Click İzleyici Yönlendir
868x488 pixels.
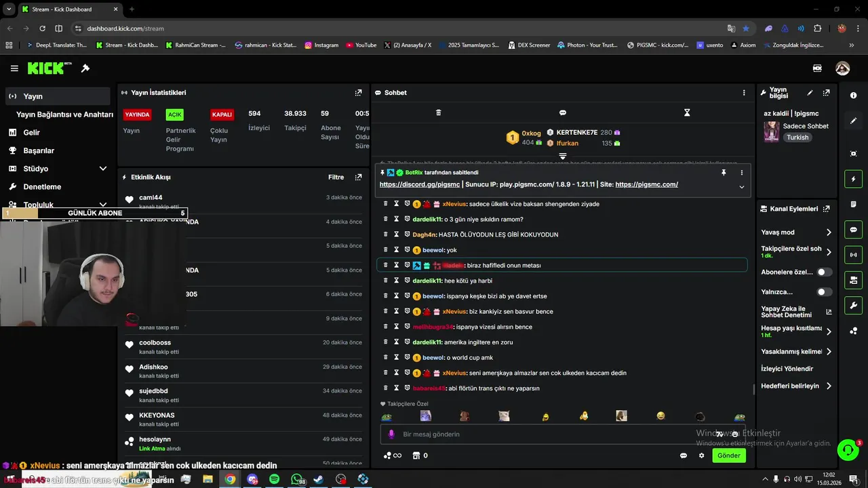pyautogui.click(x=787, y=369)
